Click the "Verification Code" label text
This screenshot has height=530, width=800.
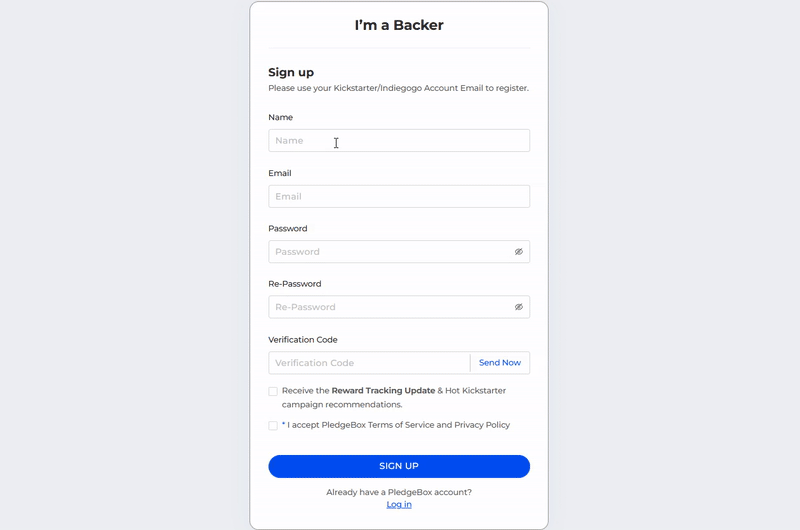[303, 340]
